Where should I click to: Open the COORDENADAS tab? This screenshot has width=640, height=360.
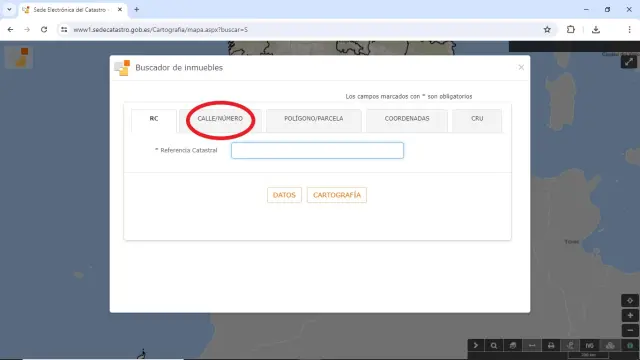point(407,120)
